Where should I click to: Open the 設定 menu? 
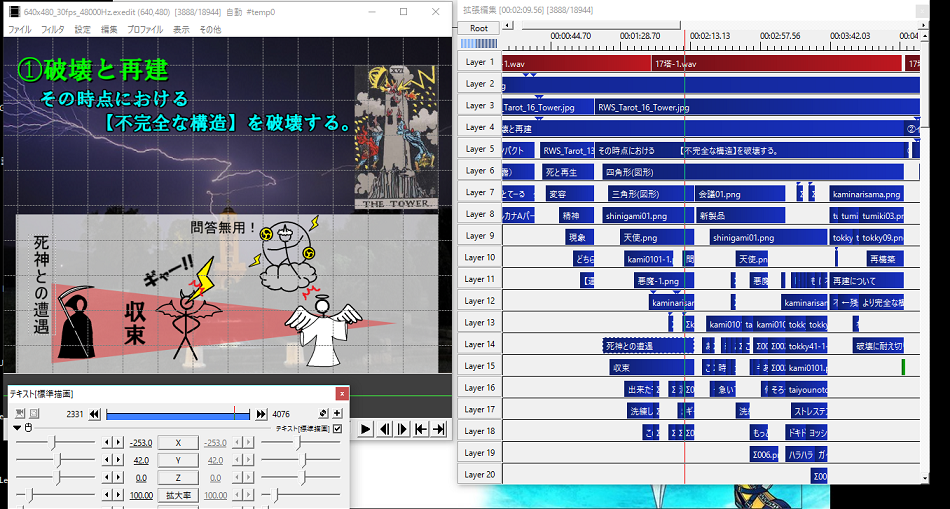[82, 29]
